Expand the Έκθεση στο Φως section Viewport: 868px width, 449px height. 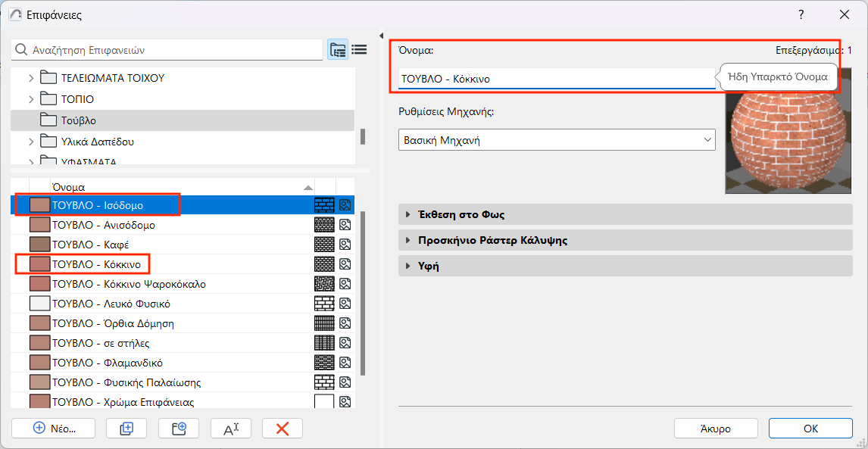625,214
